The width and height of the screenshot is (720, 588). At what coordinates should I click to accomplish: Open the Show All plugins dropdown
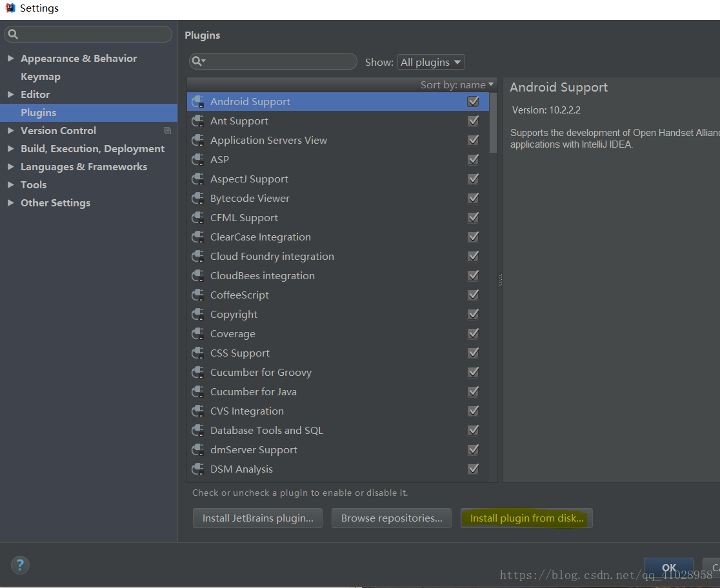[431, 62]
